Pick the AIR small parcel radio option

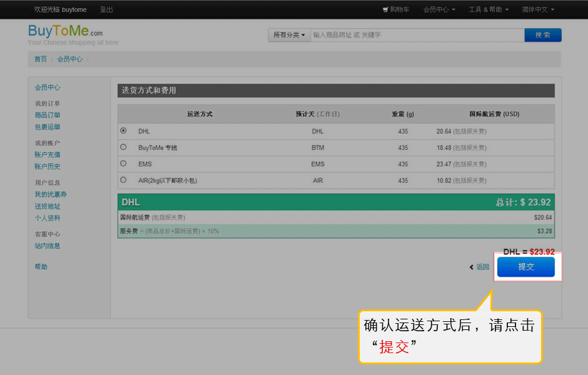[123, 180]
